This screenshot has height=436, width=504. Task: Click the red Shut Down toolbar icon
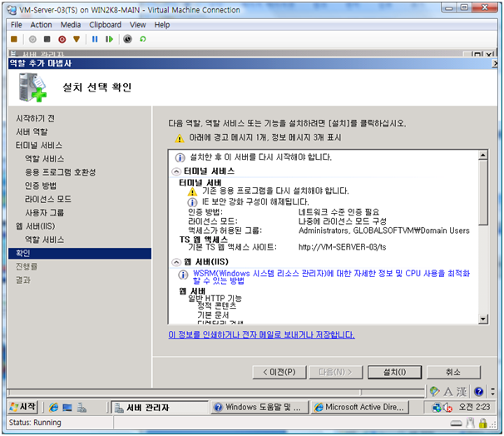[62, 39]
